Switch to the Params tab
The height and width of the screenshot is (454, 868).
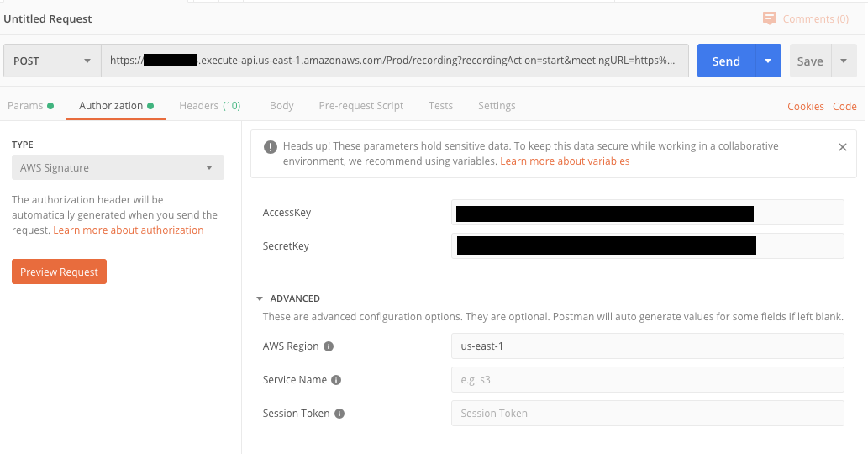coord(30,106)
